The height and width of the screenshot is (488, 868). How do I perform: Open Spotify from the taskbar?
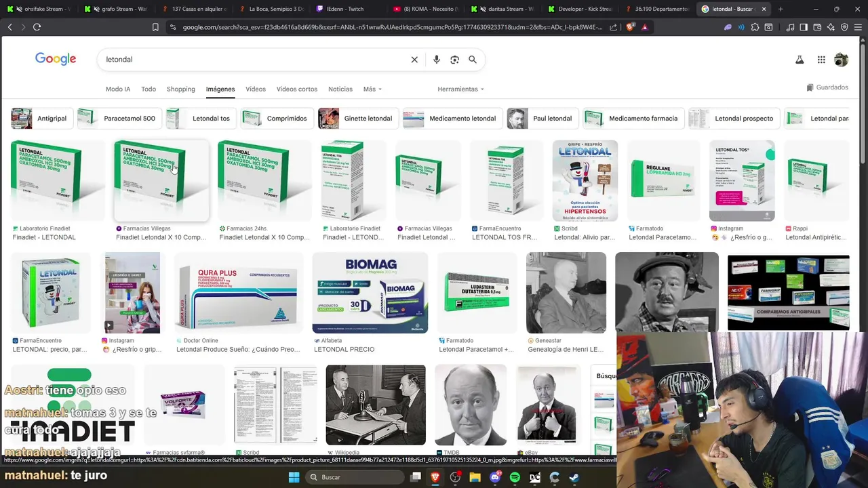[515, 477]
